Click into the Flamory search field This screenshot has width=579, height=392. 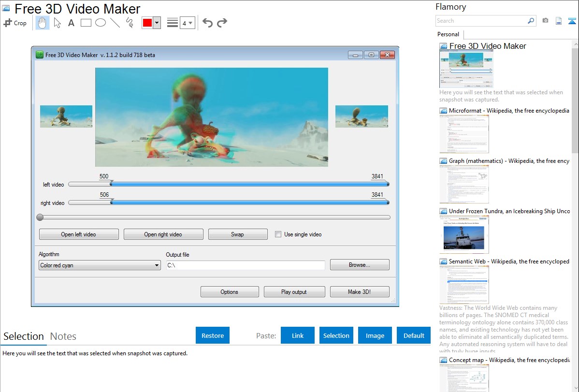pyautogui.click(x=481, y=21)
